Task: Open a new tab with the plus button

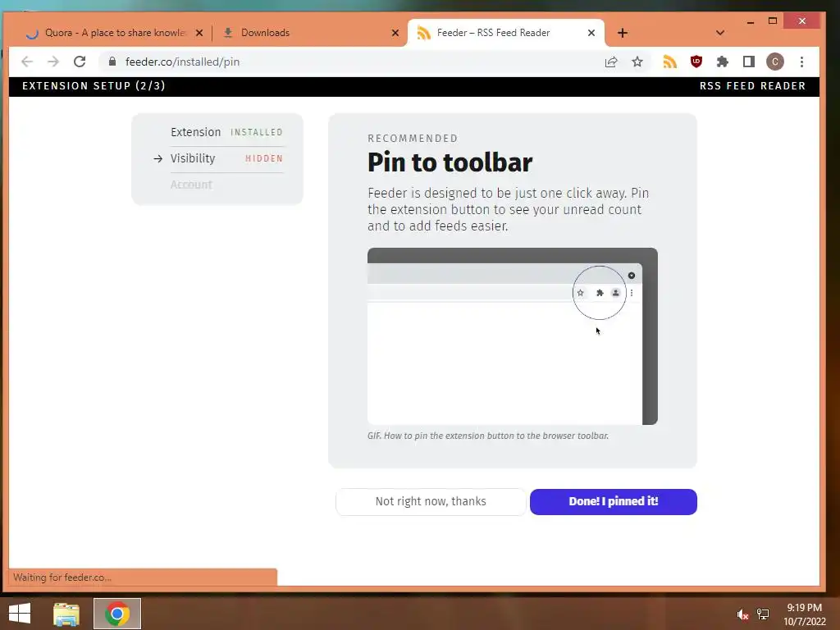Action: pos(622,33)
